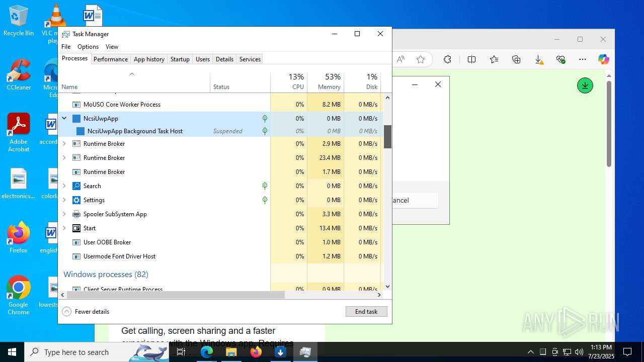The image size is (644, 362).
Task: Click the Usermode Font Driver Host icon
Action: [76, 256]
